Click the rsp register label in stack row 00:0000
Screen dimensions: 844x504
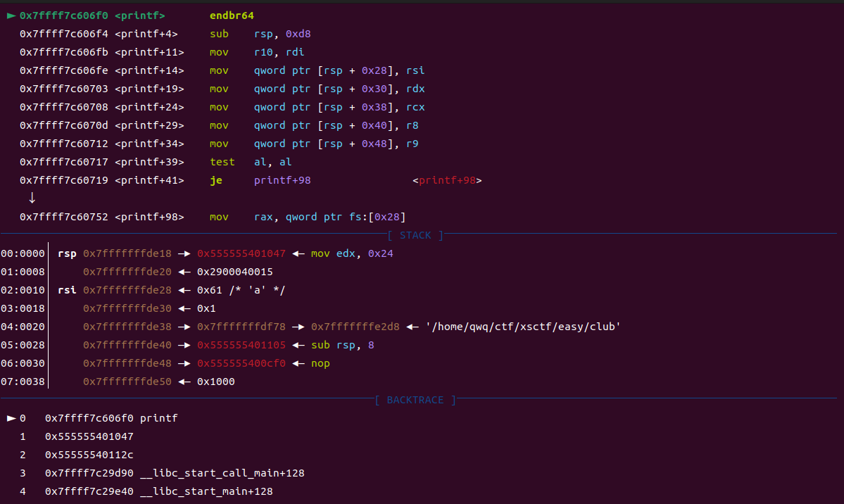[x=67, y=253]
